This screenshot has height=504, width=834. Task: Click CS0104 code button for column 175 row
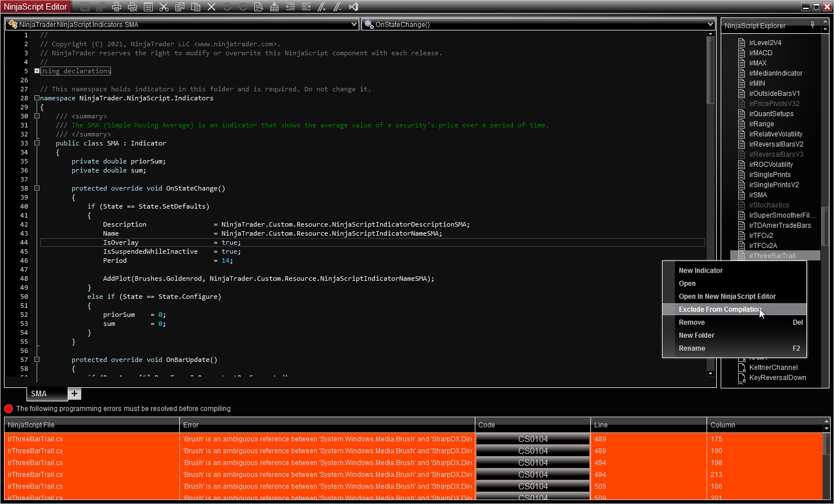tap(533, 439)
